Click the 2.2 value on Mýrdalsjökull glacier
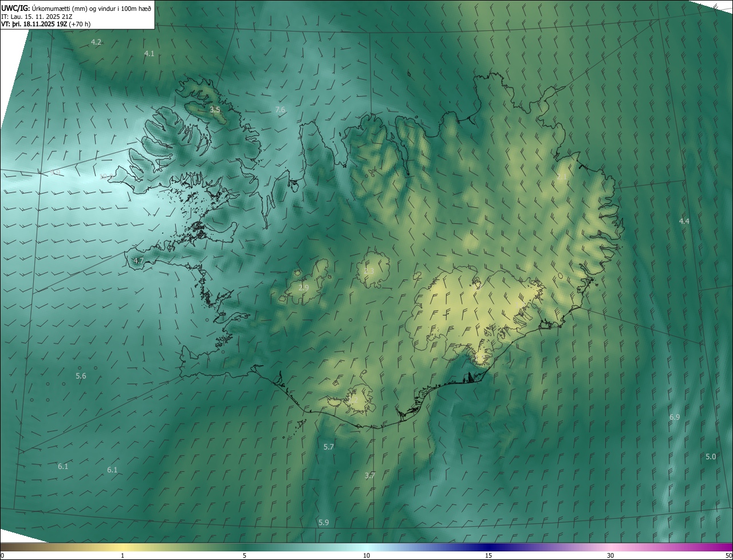733x560 pixels. click(x=352, y=399)
